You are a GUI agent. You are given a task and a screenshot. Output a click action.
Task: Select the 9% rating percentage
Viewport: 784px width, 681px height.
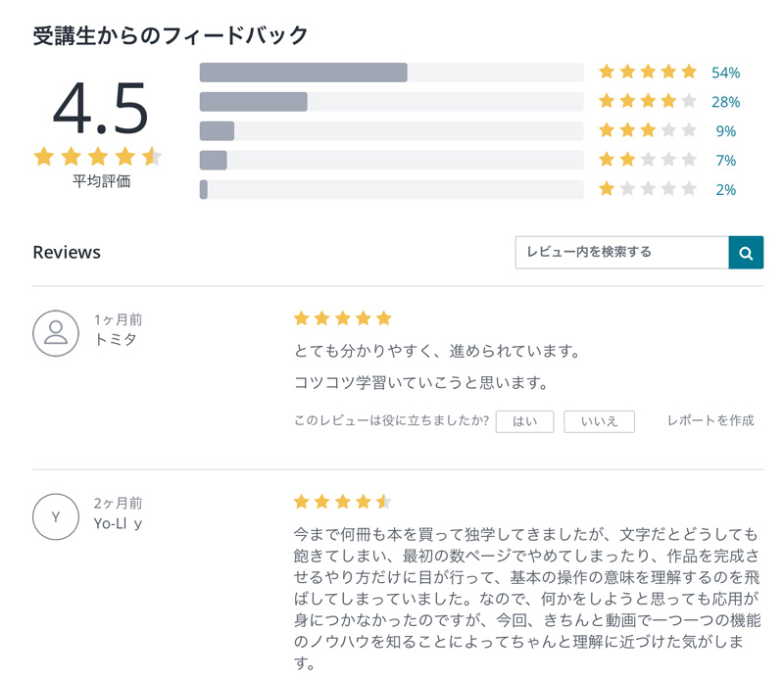pos(725,131)
